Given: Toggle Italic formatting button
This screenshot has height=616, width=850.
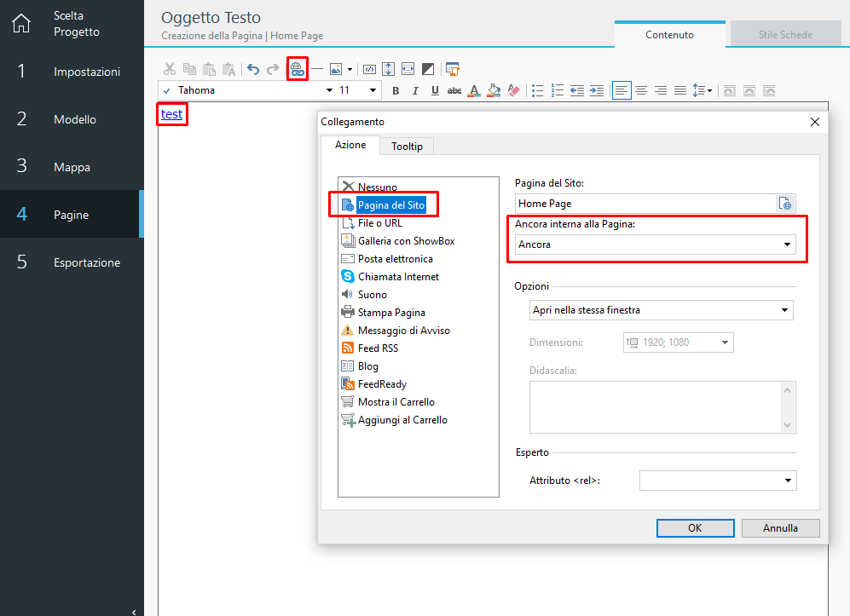Looking at the screenshot, I should [x=415, y=90].
